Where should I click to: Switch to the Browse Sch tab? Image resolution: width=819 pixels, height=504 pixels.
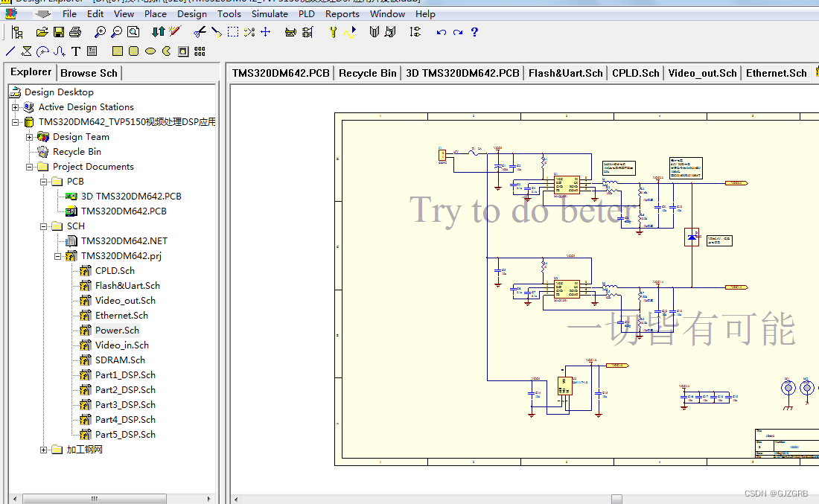(89, 72)
